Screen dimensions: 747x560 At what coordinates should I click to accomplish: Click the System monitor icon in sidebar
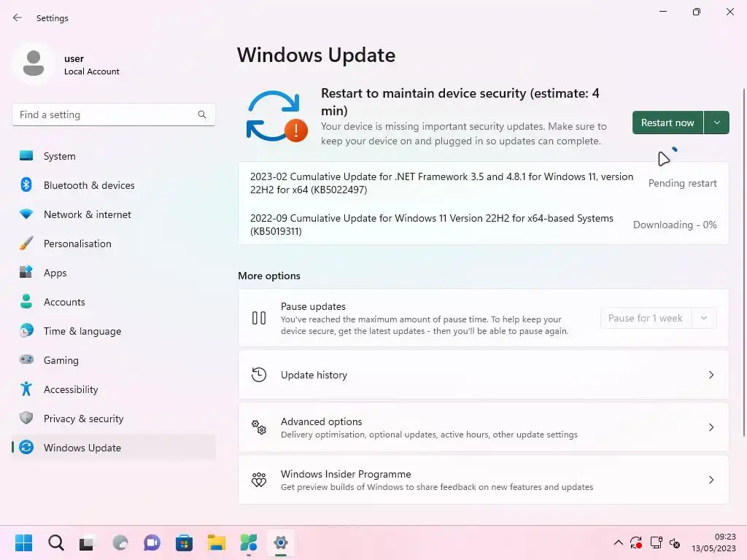point(26,156)
